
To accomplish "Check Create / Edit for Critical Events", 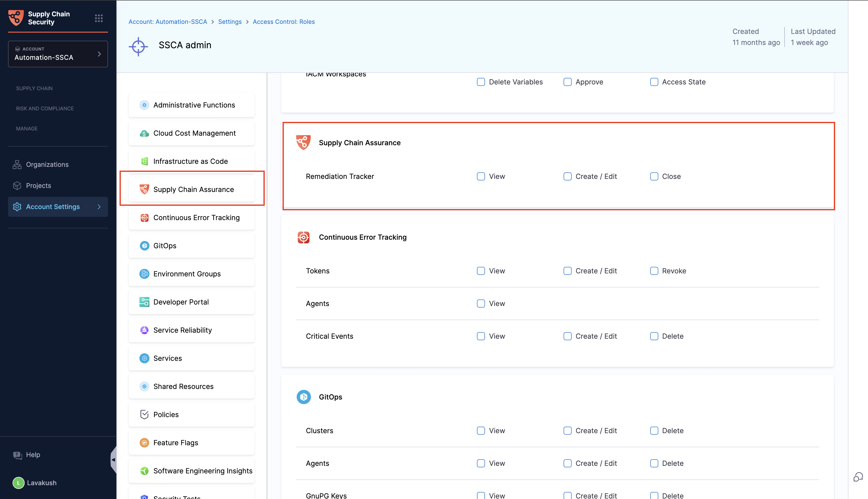I will pos(567,336).
